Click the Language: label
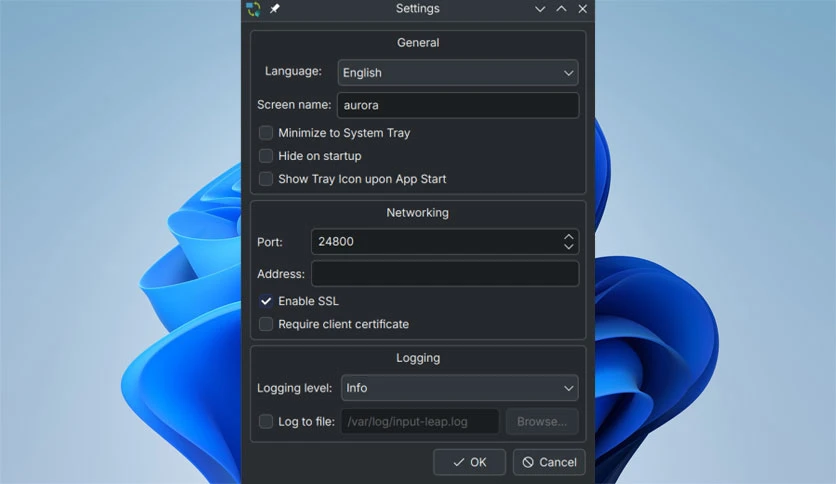 [x=293, y=71]
